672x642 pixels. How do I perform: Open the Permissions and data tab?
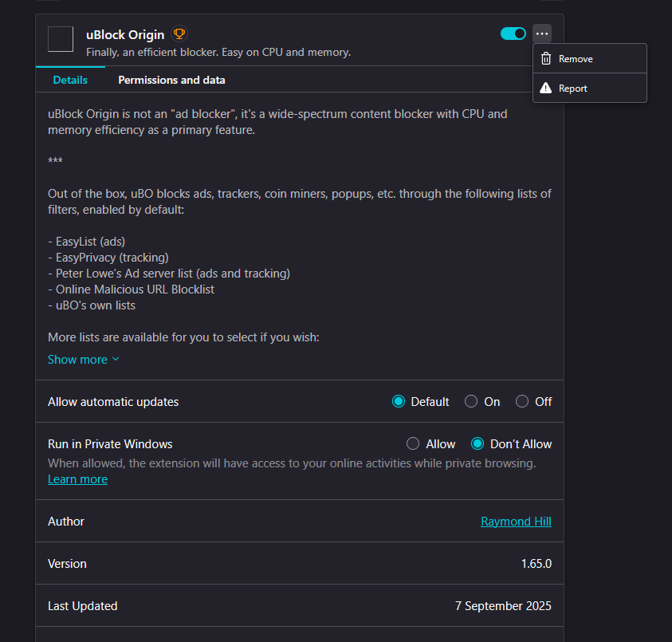coord(171,80)
